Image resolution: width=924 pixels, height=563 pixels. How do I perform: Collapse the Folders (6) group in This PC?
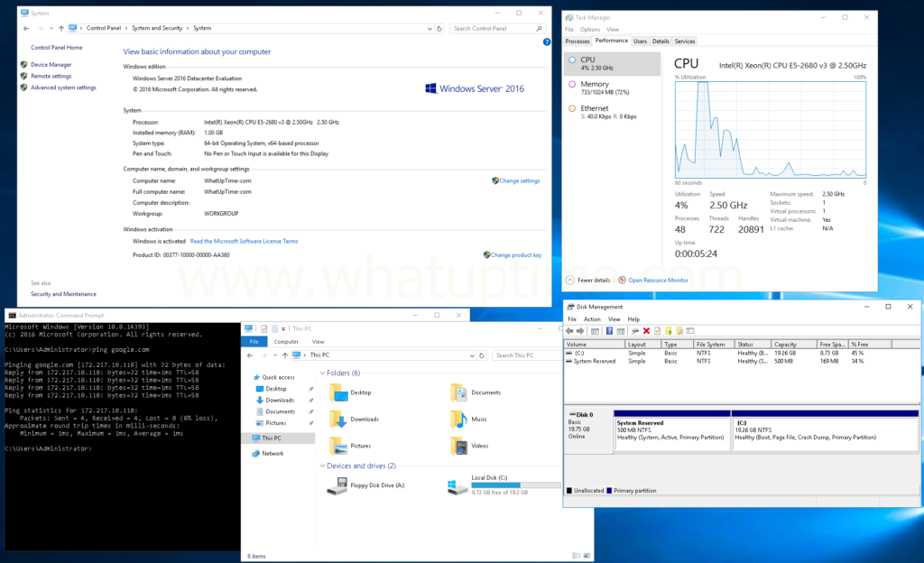coord(322,373)
